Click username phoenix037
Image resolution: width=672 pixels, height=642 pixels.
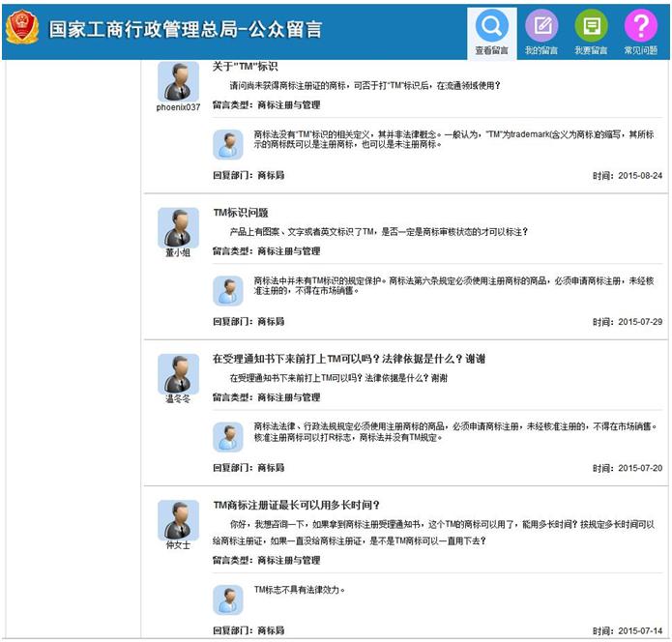[x=178, y=107]
